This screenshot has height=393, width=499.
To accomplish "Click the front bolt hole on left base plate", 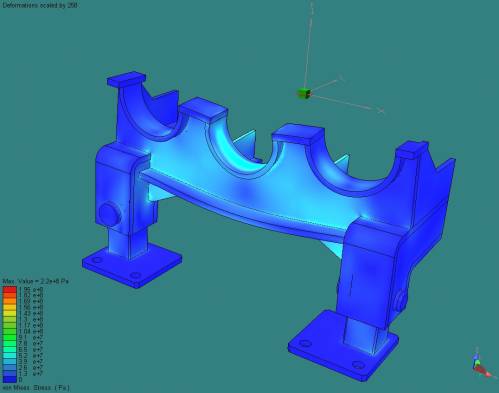I will tap(135, 275).
